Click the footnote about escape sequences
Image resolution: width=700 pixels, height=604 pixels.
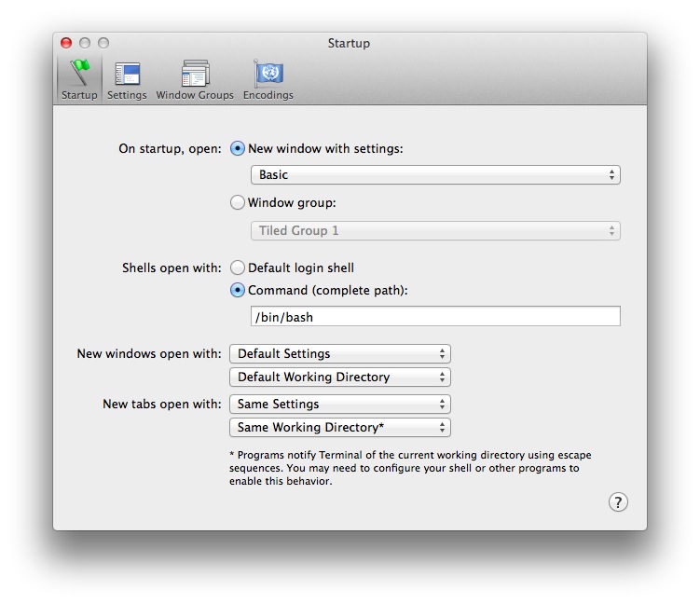pos(410,468)
